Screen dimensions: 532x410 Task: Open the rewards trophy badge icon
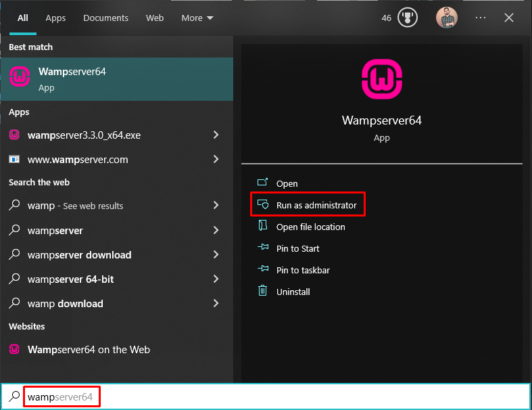click(408, 18)
